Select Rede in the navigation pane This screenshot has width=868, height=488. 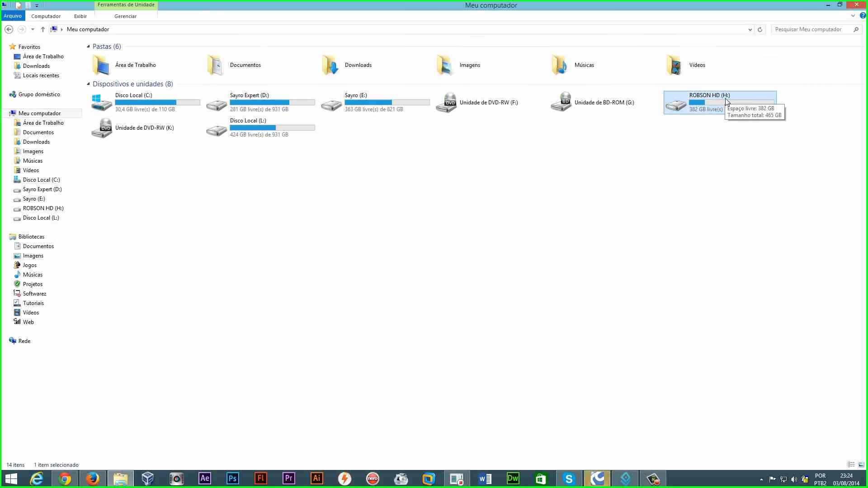click(x=24, y=341)
